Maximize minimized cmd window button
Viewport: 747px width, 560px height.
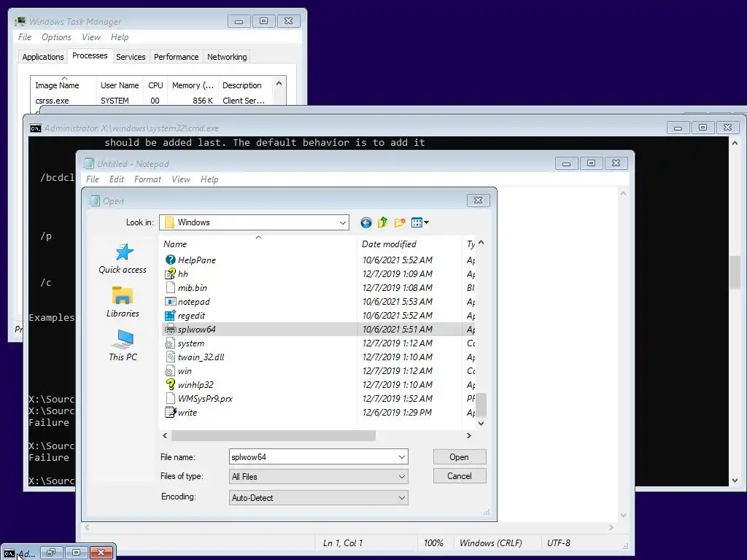click(76, 553)
